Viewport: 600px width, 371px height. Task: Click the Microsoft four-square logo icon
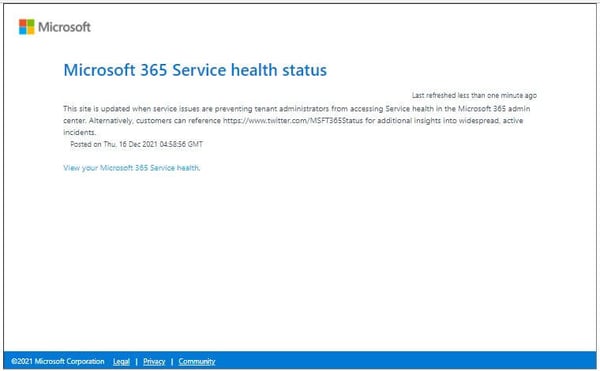pyautogui.click(x=26, y=27)
